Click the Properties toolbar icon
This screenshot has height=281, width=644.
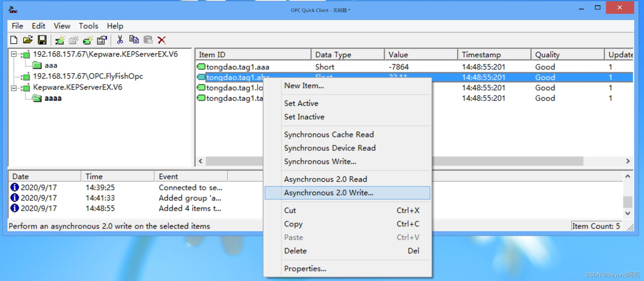102,40
